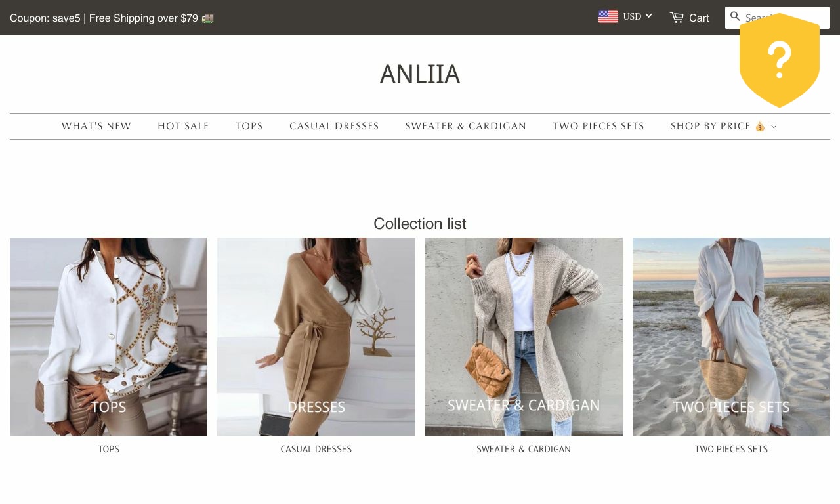Open the Two Pieces Sets beach image

point(731,337)
